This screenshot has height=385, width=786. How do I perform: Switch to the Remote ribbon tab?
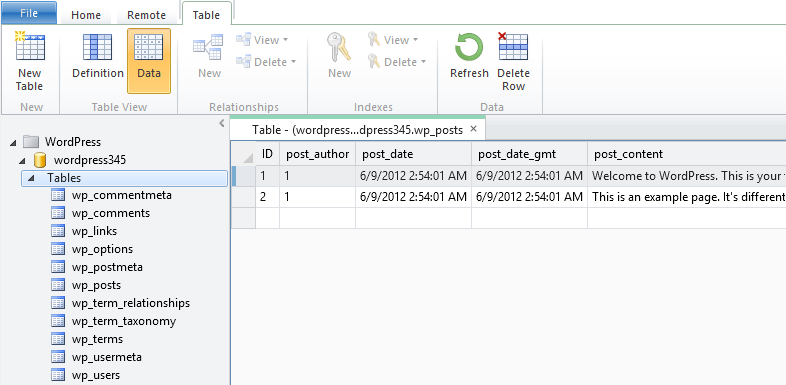click(146, 15)
